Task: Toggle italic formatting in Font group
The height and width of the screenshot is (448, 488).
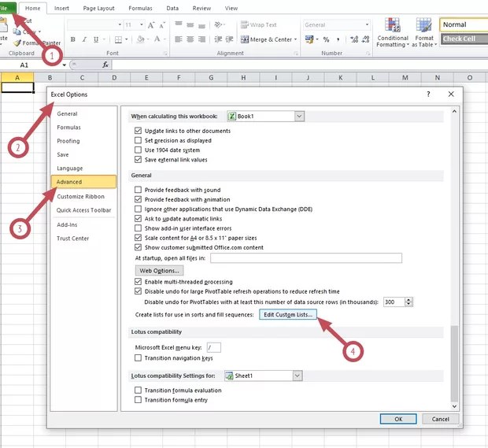Action: (x=84, y=39)
